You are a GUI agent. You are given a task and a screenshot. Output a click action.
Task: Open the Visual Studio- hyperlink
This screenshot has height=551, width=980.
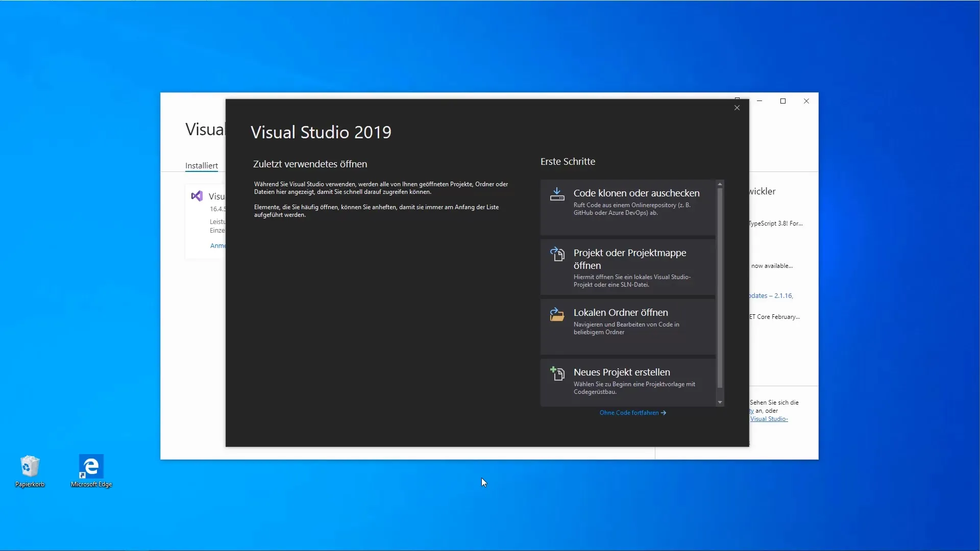[x=769, y=419]
